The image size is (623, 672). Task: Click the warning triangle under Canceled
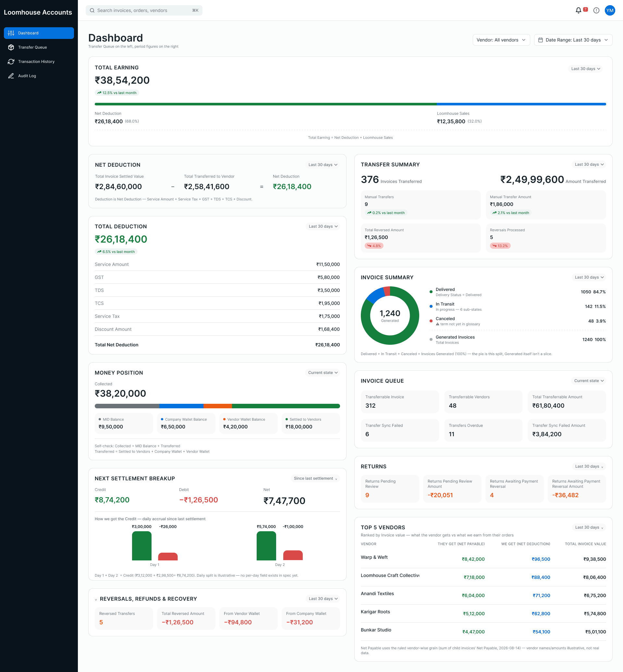point(438,324)
